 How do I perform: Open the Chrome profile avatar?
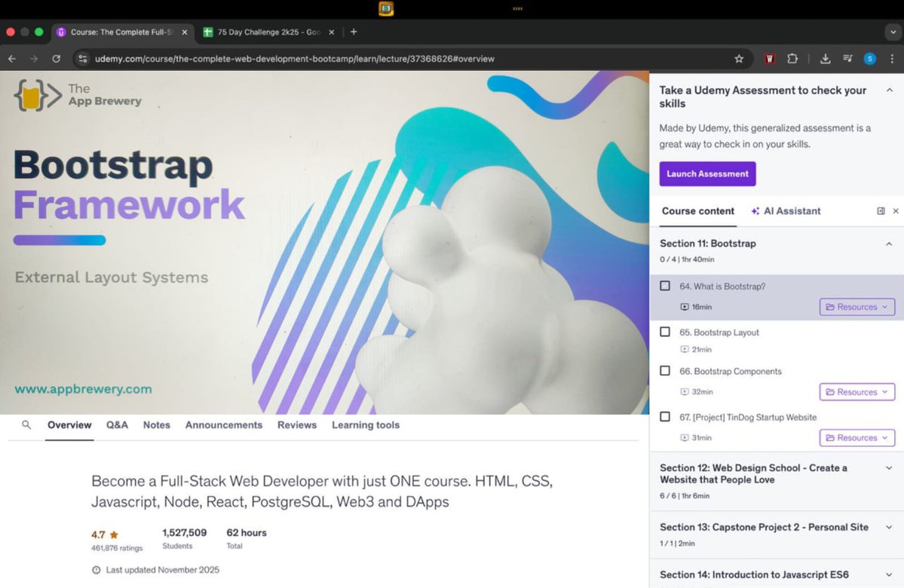point(870,59)
